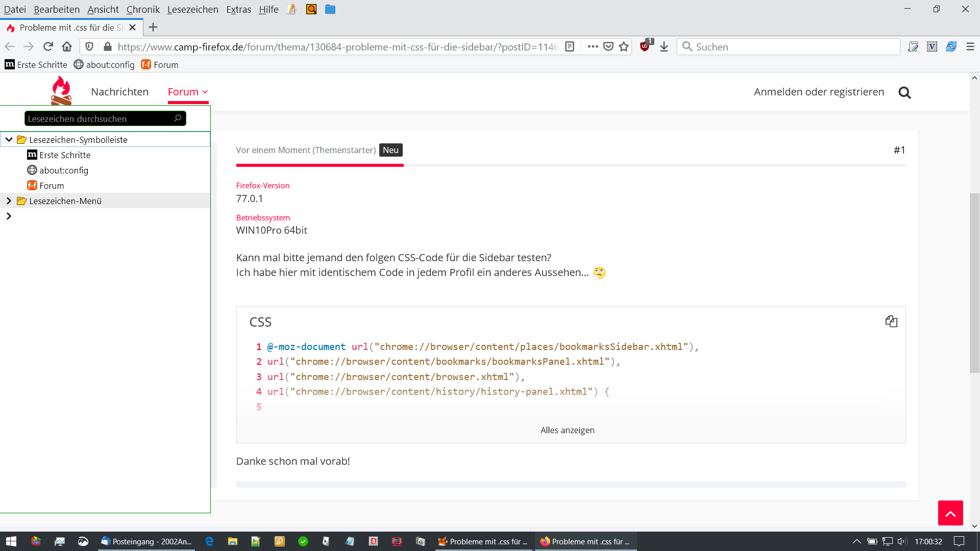The height and width of the screenshot is (551, 980).
Task: Bookmark this page with the star icon
Action: (x=624, y=47)
